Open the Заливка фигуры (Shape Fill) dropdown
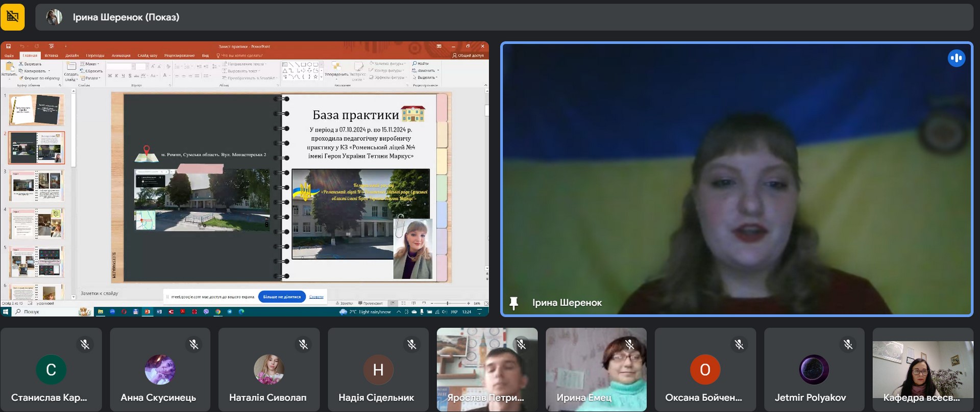 387,64
